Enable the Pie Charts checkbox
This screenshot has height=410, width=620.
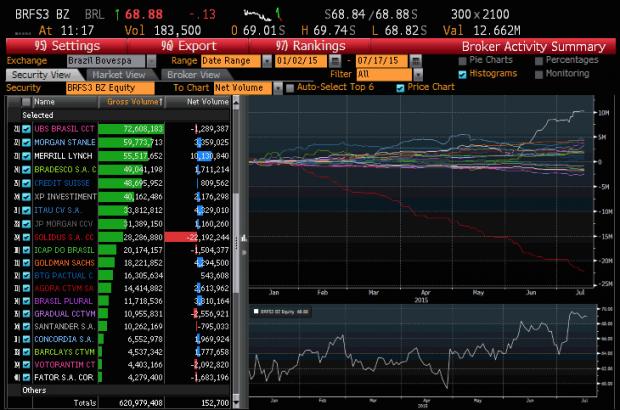click(x=461, y=61)
